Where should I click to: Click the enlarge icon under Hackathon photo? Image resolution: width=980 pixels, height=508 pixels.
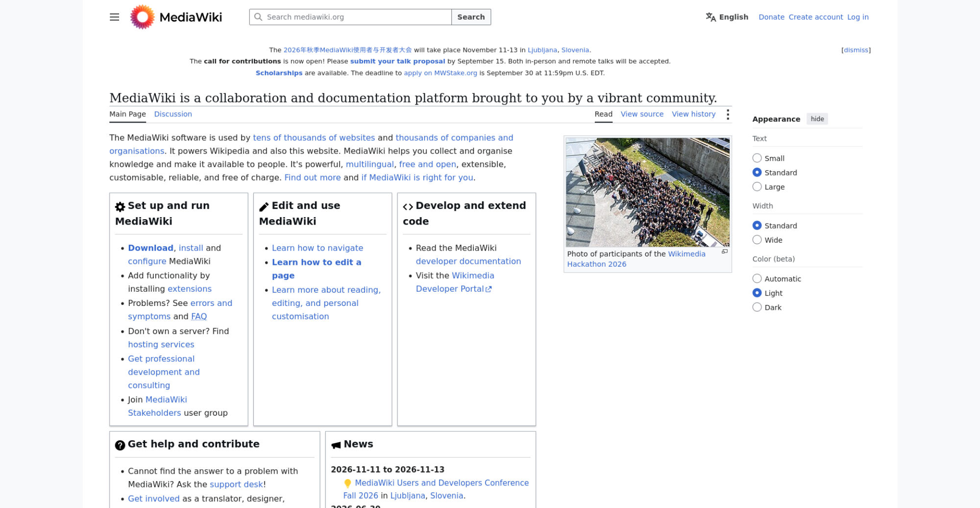click(x=724, y=252)
